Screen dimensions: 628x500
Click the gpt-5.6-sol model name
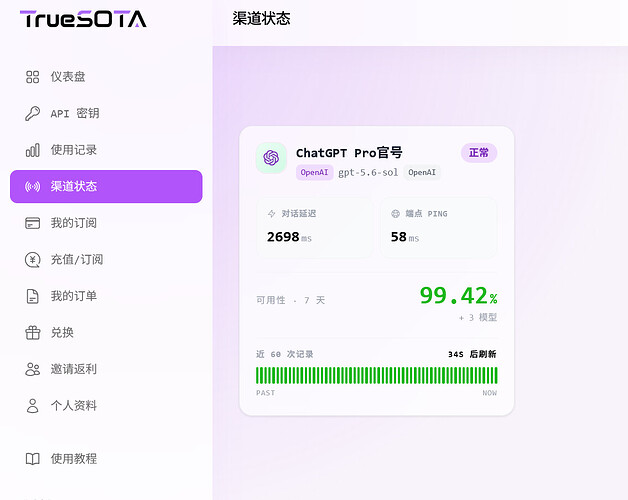tap(368, 173)
